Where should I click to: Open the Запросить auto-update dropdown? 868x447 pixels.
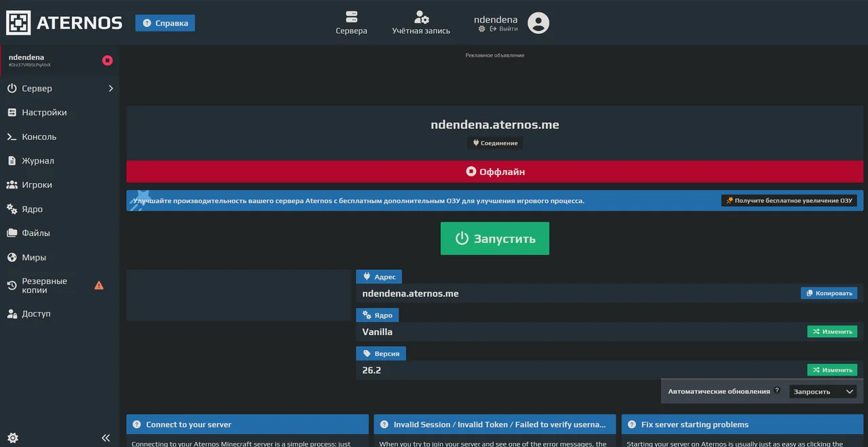[x=823, y=391]
